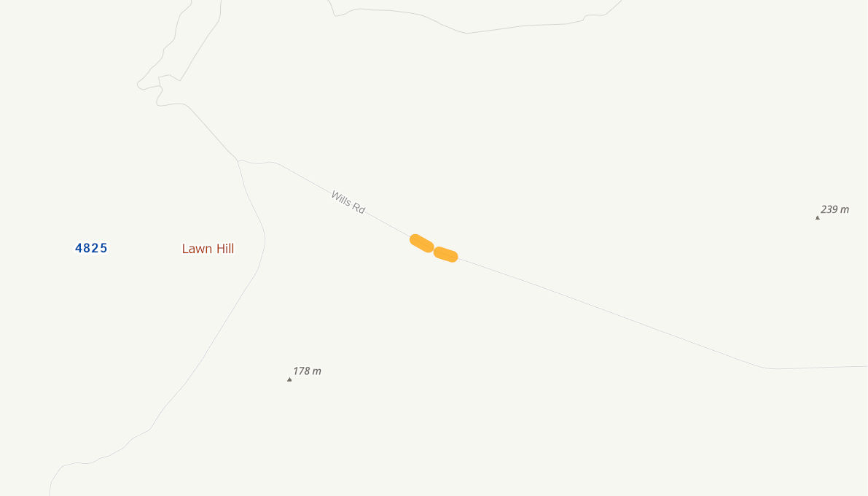Click the 178 m elevation text
This screenshot has height=496, width=868.
308,371
